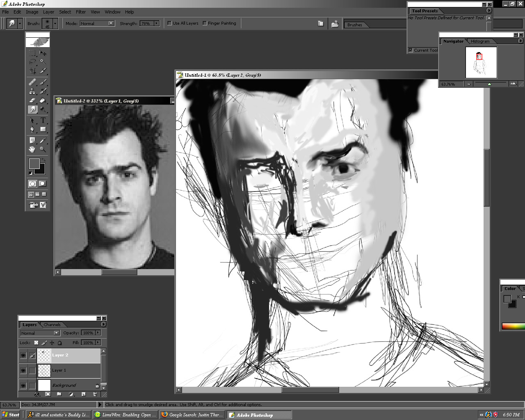Viewport: 525px width, 420px height.
Task: Enable Use All Layers checkbox
Action: pyautogui.click(x=169, y=23)
